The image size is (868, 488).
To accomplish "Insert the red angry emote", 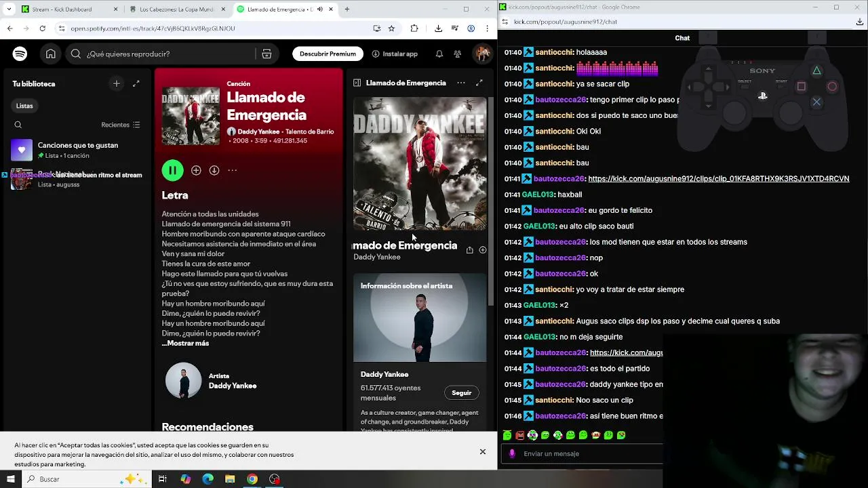I will point(520,435).
